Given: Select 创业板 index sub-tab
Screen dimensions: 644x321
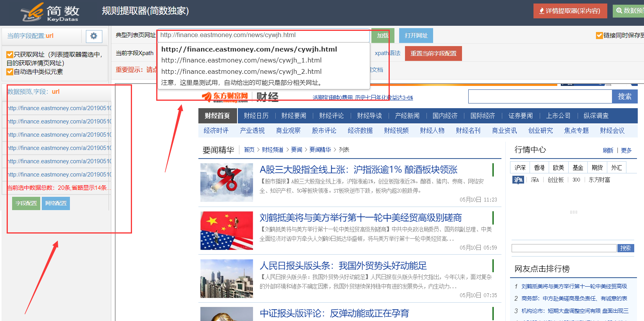Looking at the screenshot, I should (x=555, y=180).
